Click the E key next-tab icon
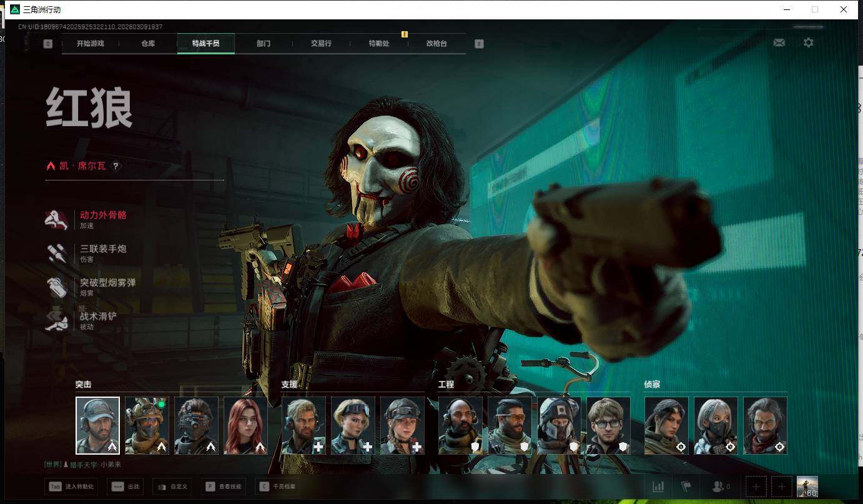 coord(479,44)
